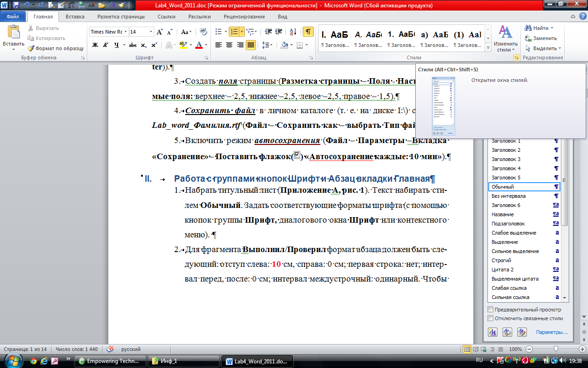
Task: Apply red font color (A) button
Action: [199, 45]
